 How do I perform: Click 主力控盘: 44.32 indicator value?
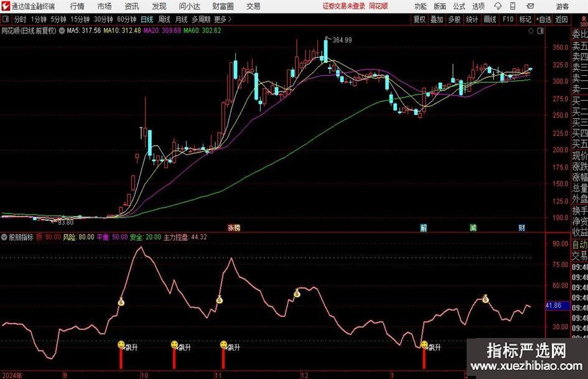185,237
